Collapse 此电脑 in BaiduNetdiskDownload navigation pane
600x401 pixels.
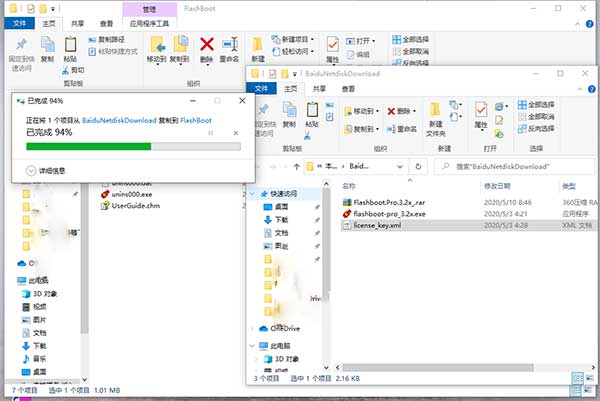252,346
